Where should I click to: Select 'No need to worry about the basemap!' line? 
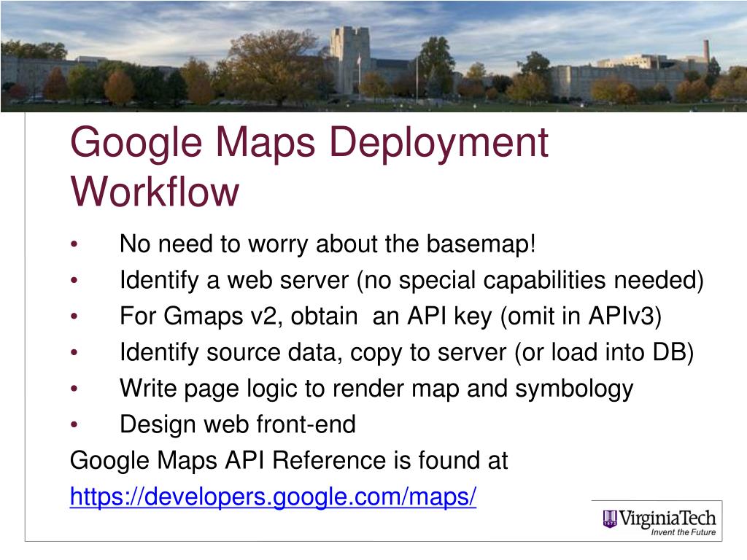tap(328, 244)
